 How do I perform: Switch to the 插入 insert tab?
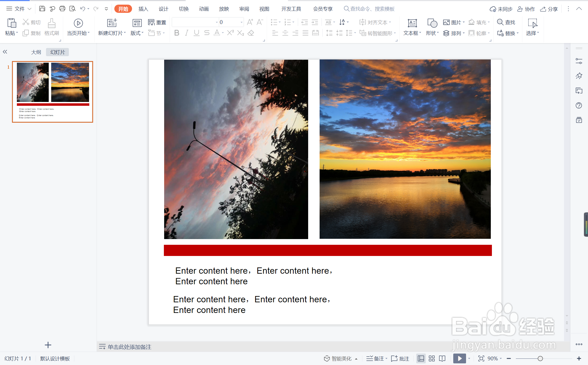(143, 9)
